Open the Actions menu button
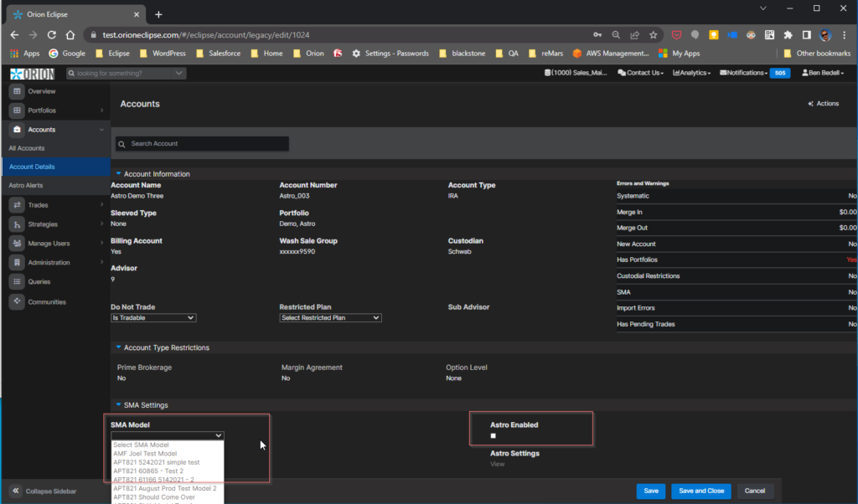Screen dimensions: 858x504 tap(824, 103)
